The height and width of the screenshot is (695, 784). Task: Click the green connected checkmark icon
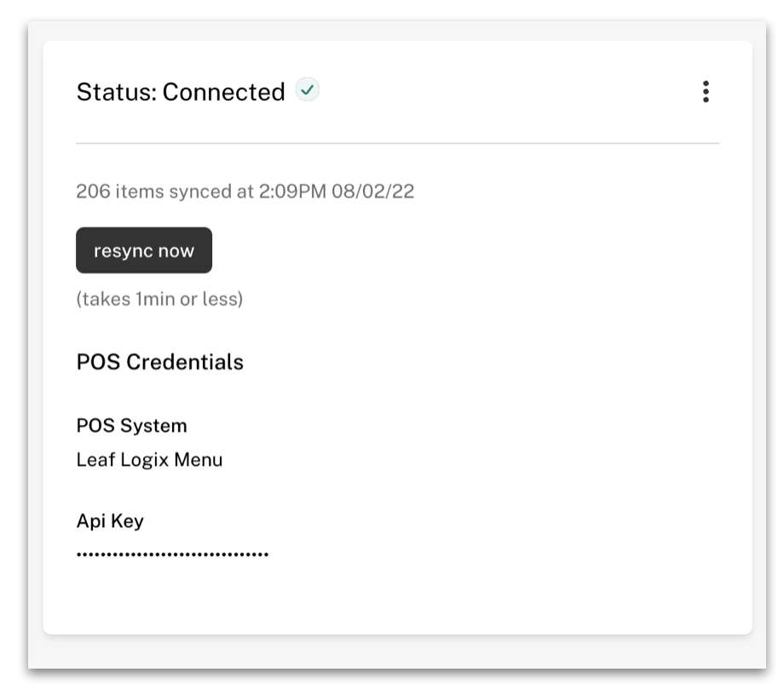307,90
